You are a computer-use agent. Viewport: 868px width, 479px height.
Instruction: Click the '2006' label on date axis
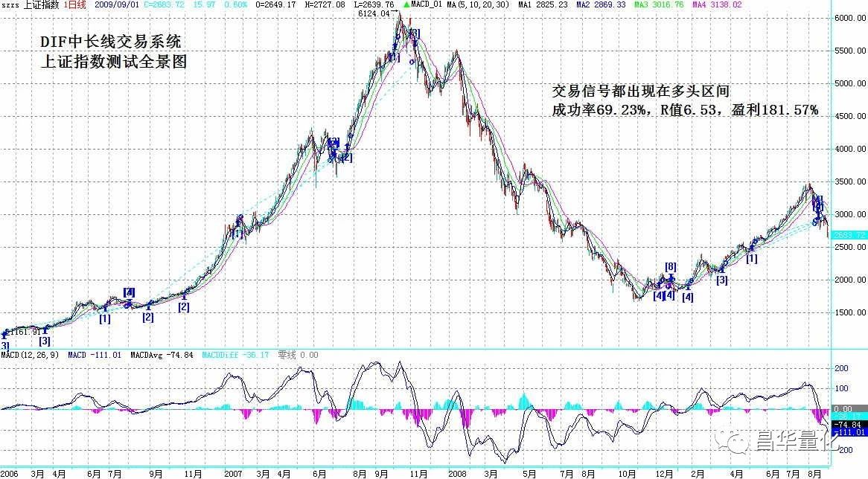coord(10,474)
